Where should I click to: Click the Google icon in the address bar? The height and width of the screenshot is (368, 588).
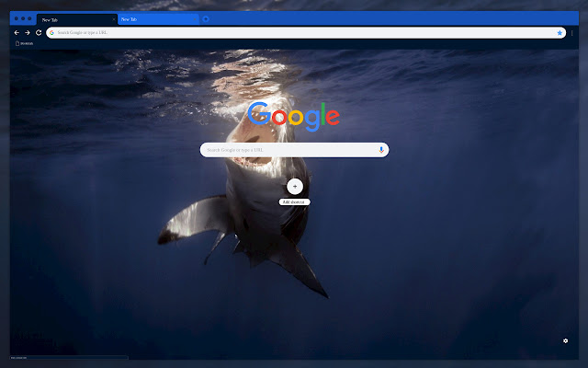pyautogui.click(x=51, y=33)
